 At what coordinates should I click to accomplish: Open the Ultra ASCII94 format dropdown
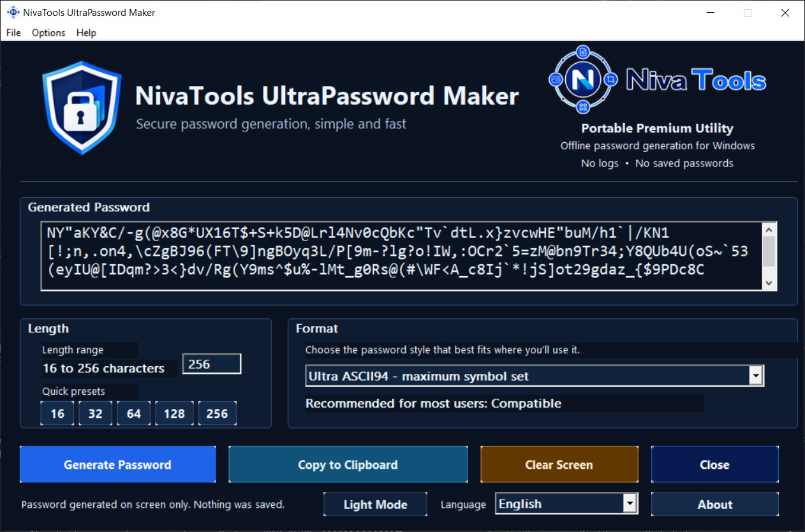(535, 376)
